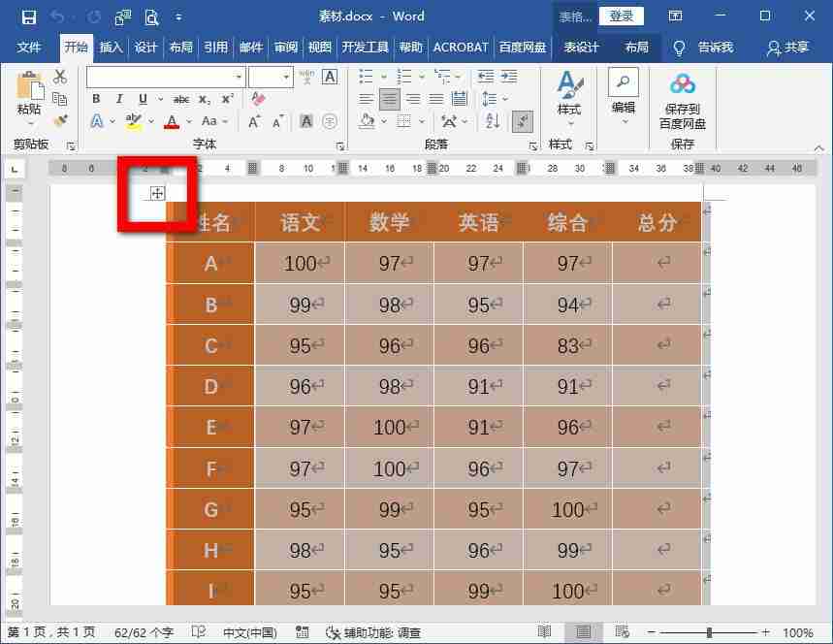The height and width of the screenshot is (644, 833).
Task: Open the font size dropdown
Action: [284, 76]
